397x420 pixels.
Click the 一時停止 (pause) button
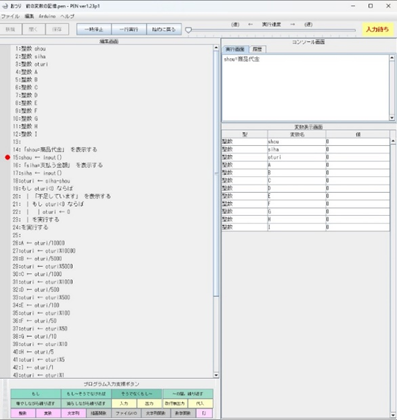94,29
